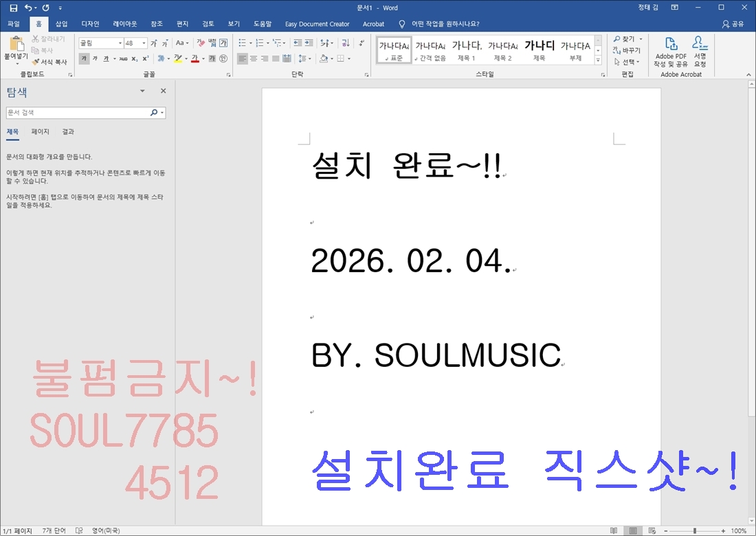
Task: Click the Clear Formatting eraser icon
Action: tap(201, 43)
